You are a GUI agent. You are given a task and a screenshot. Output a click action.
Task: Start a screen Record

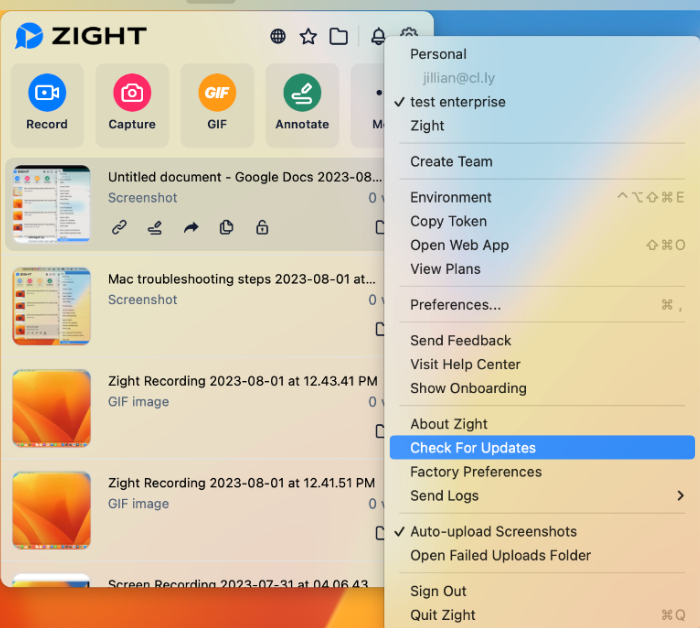47,104
